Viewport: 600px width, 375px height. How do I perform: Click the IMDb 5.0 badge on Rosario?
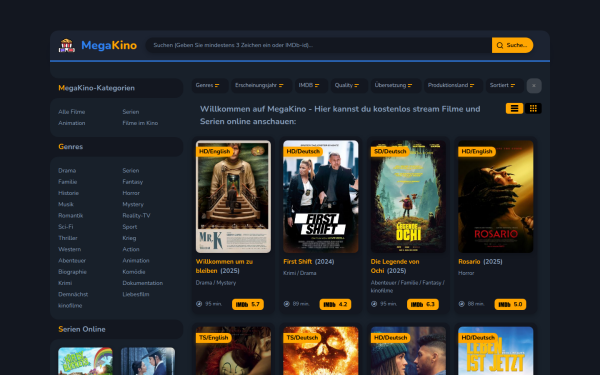510,304
